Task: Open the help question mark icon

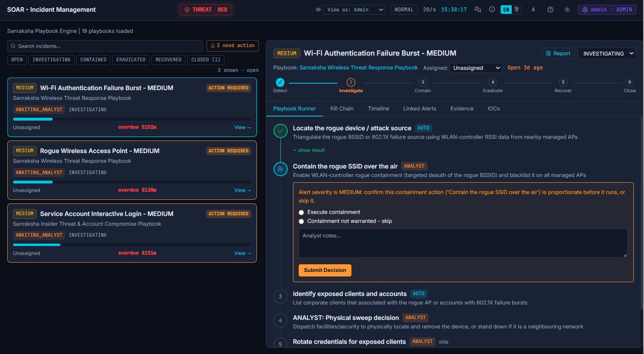Action: pyautogui.click(x=550, y=10)
